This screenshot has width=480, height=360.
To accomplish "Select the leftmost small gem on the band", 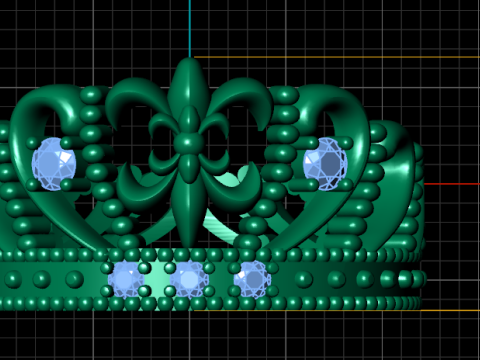I will (126, 279).
